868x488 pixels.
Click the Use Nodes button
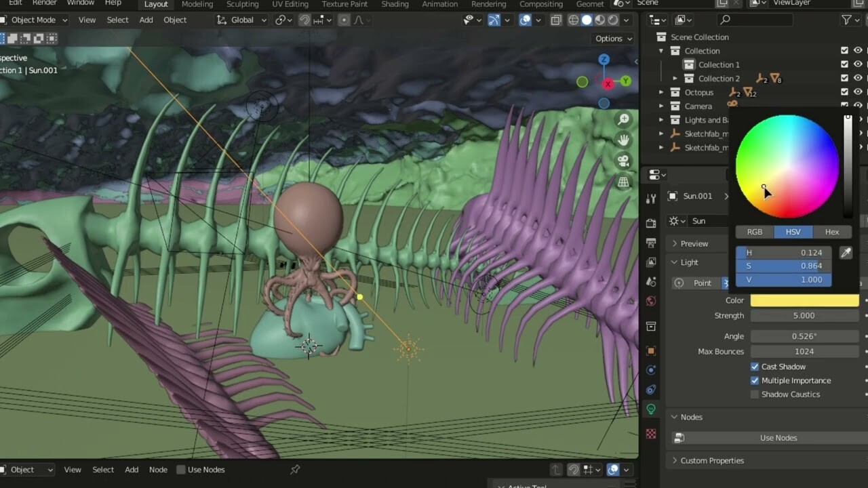click(778, 438)
